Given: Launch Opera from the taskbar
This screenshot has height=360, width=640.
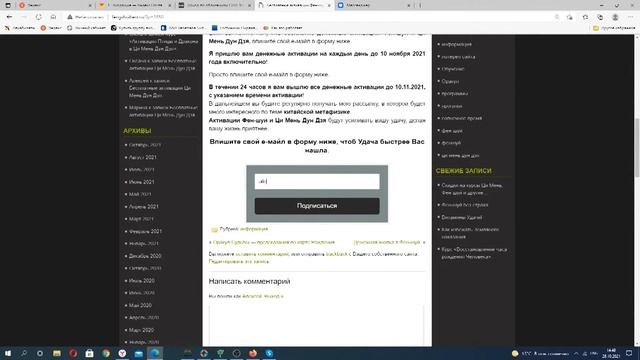Looking at the screenshot, I should click(x=73, y=353).
